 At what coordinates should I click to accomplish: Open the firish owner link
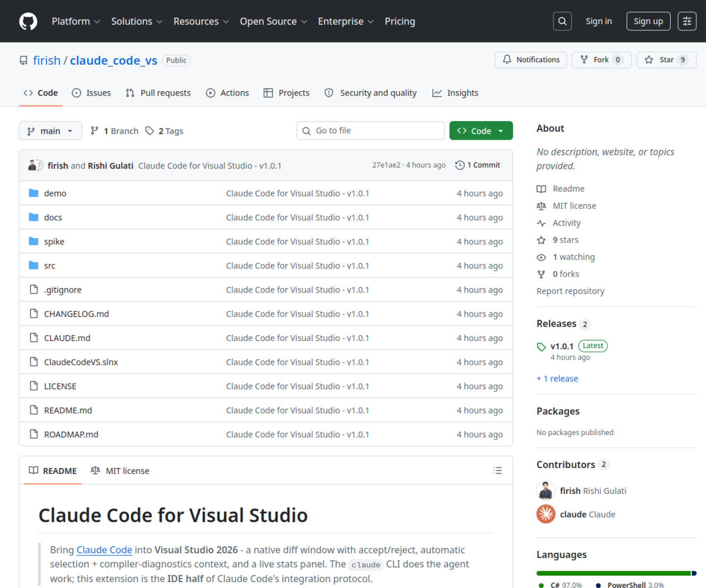[x=47, y=60]
